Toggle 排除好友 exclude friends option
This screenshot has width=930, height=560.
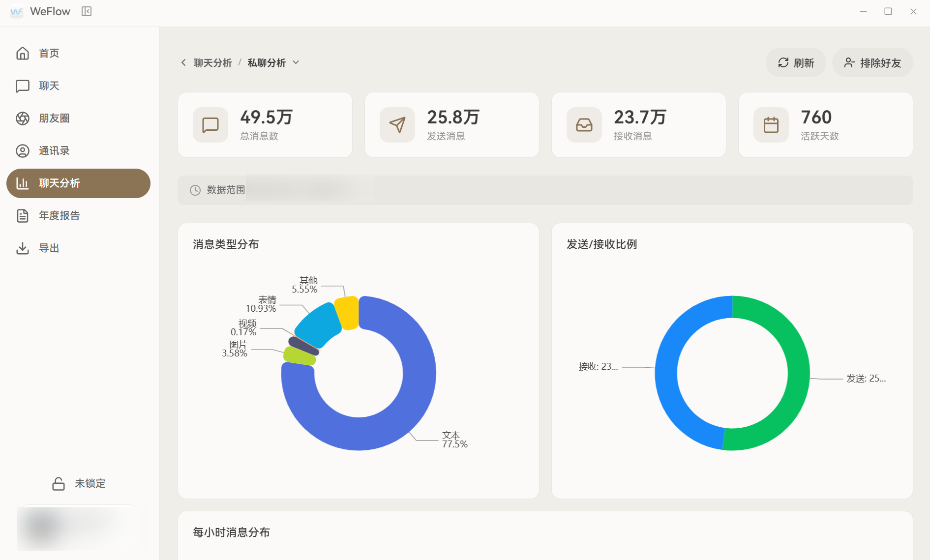click(x=872, y=62)
